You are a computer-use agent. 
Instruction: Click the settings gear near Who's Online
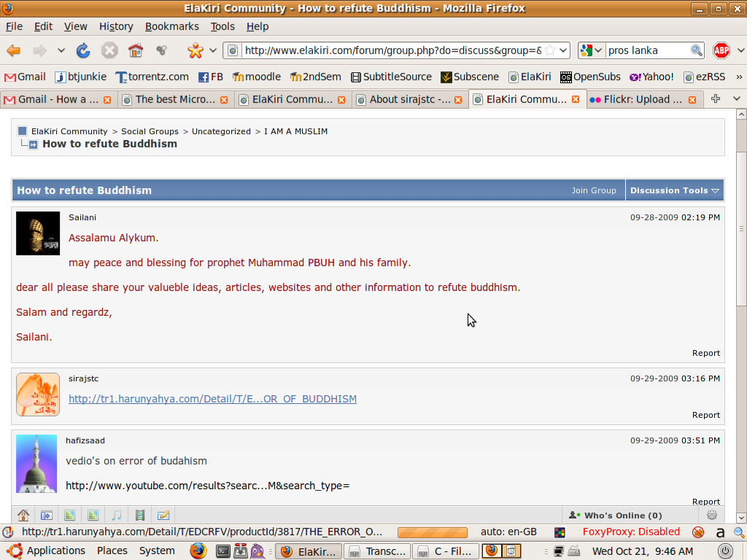[712, 516]
